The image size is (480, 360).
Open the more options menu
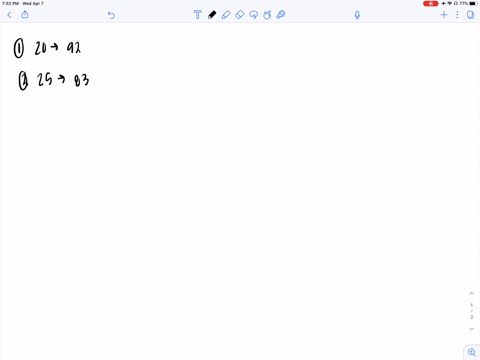coord(457,15)
